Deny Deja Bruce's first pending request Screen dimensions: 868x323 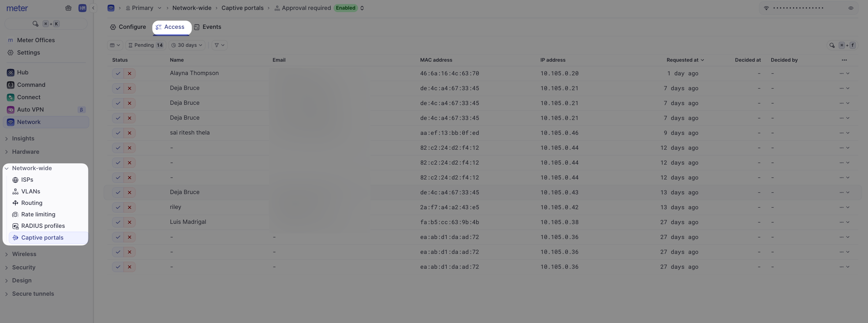(130, 88)
